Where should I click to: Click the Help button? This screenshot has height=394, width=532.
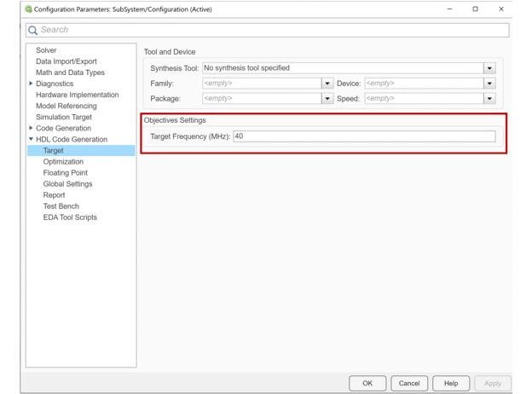coord(451,383)
